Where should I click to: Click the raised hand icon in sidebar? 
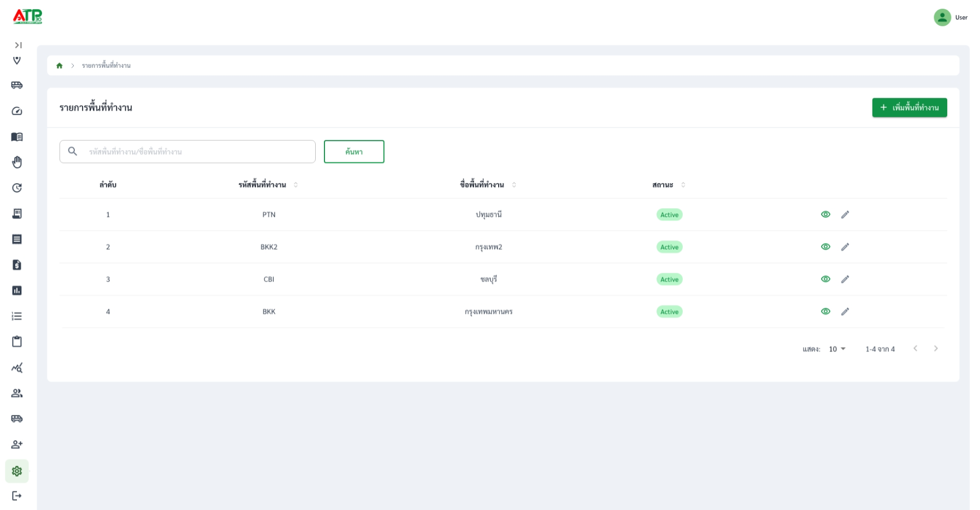17,162
